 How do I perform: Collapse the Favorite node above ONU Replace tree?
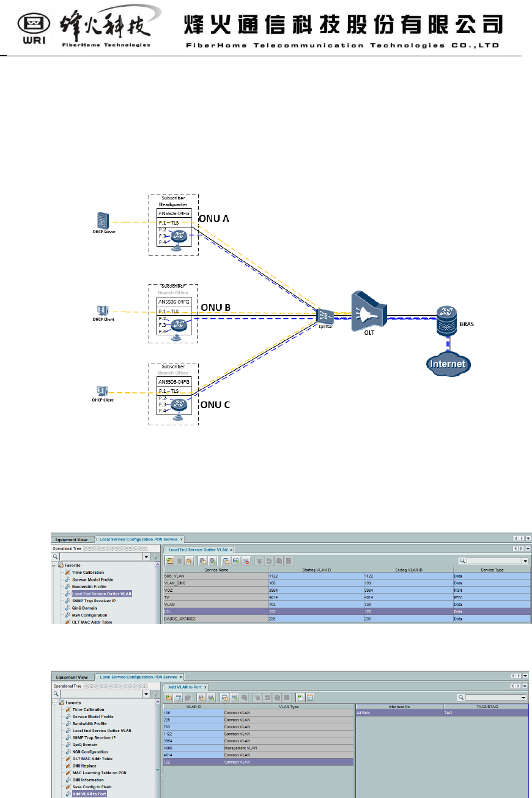click(x=54, y=703)
